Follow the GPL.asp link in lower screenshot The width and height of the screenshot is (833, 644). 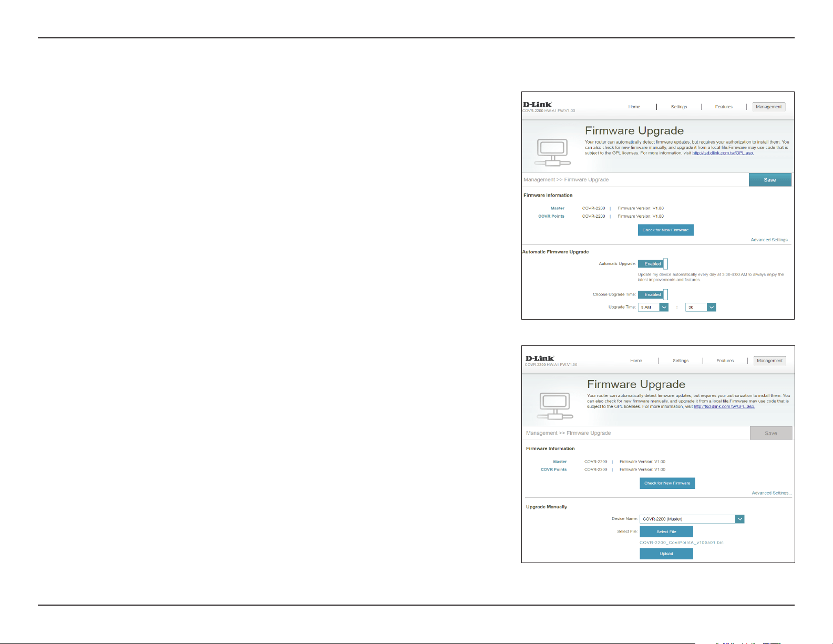(725, 406)
